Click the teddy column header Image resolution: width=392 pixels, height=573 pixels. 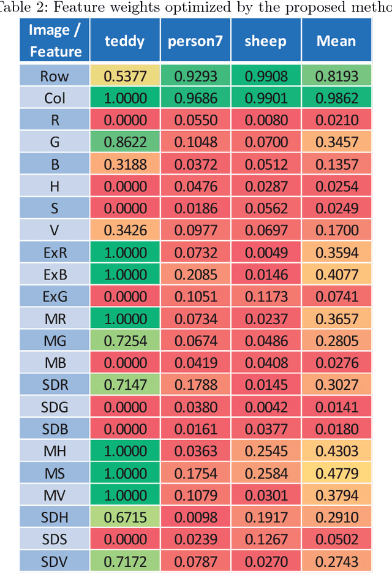pos(125,40)
